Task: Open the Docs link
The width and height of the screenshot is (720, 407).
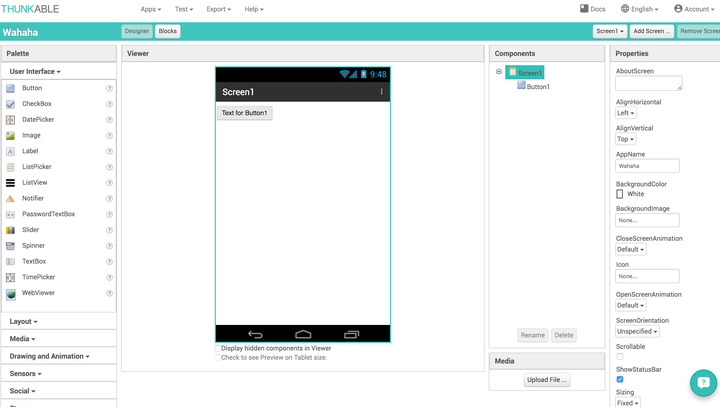Action: click(593, 9)
